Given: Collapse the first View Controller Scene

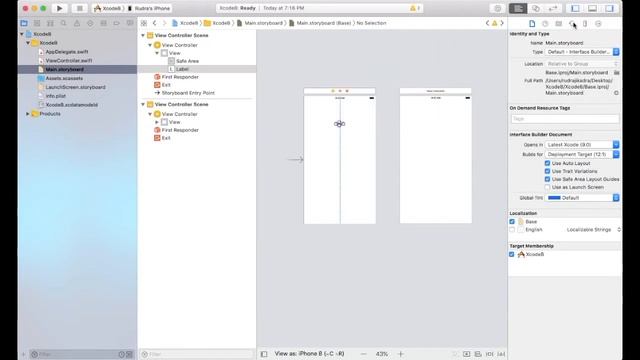Looking at the screenshot, I should click(x=143, y=36).
